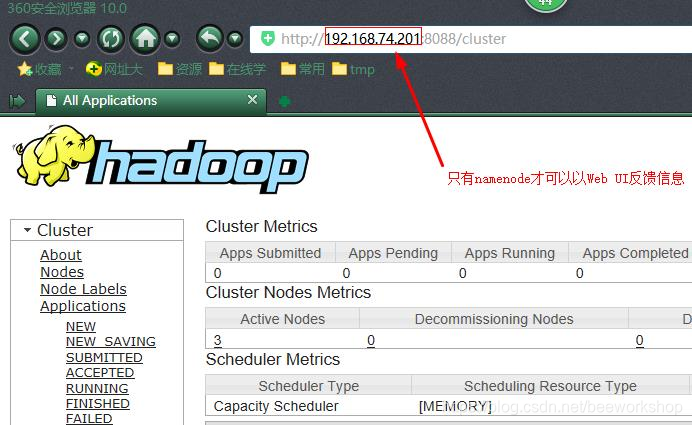Viewport: 692px width, 425px height.
Task: Click the Apps Running column header
Action: coord(510,253)
